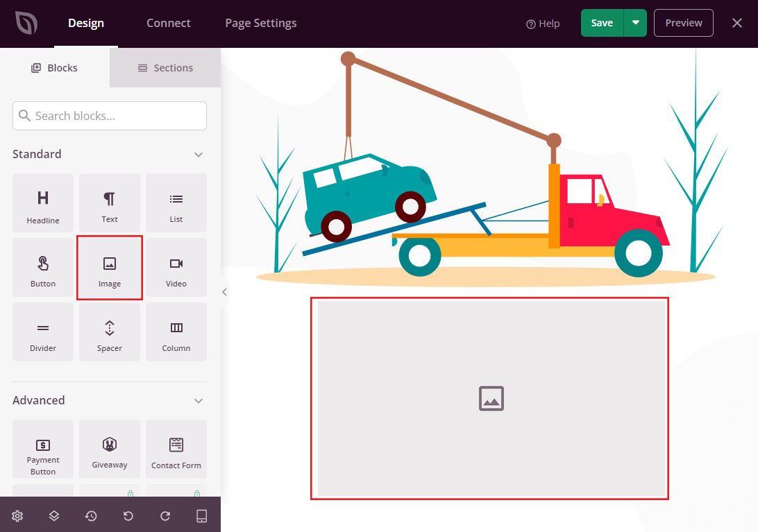Toggle mobile preview icon
Viewport: 758px width, 532px height.
click(x=201, y=516)
